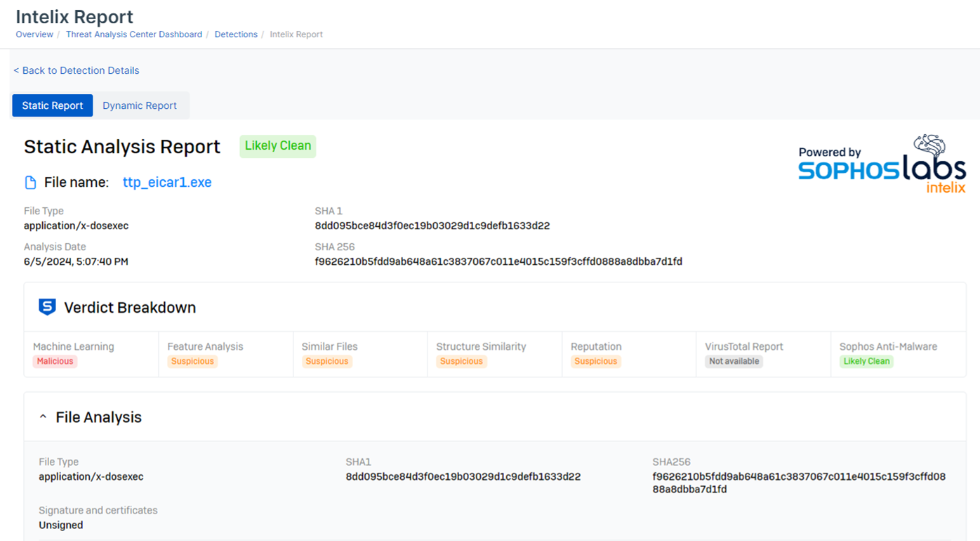The width and height of the screenshot is (980, 541).
Task: Select the Static Report tab
Action: [52, 105]
